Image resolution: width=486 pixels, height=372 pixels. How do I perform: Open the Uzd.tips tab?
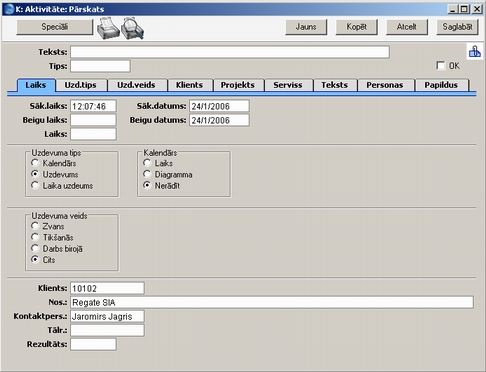click(81, 85)
